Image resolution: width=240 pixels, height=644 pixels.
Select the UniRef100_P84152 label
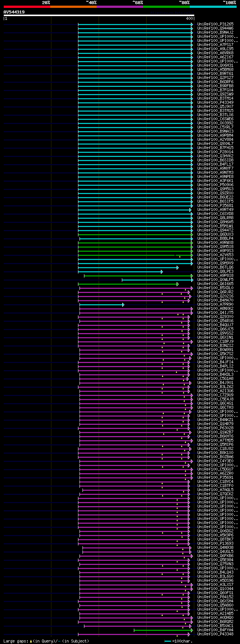click(215, 597)
